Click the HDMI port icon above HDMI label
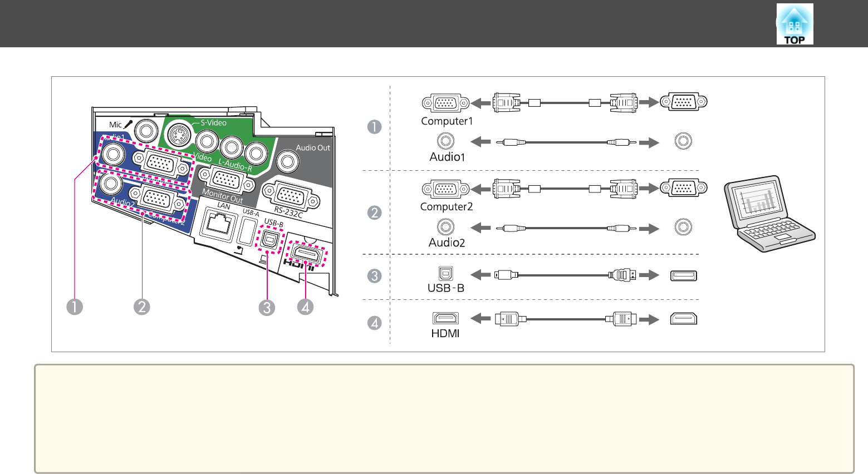The width and height of the screenshot is (868, 474). [445, 319]
